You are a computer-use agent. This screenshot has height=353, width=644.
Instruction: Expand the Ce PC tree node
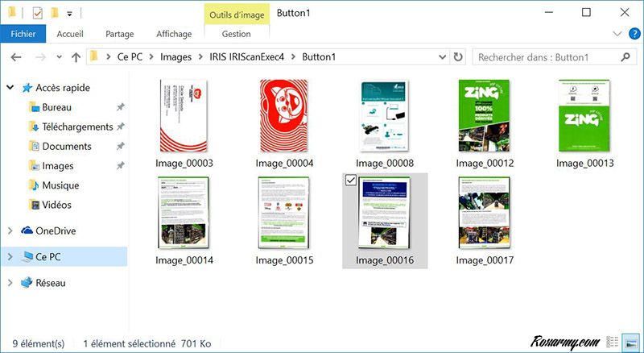10,257
